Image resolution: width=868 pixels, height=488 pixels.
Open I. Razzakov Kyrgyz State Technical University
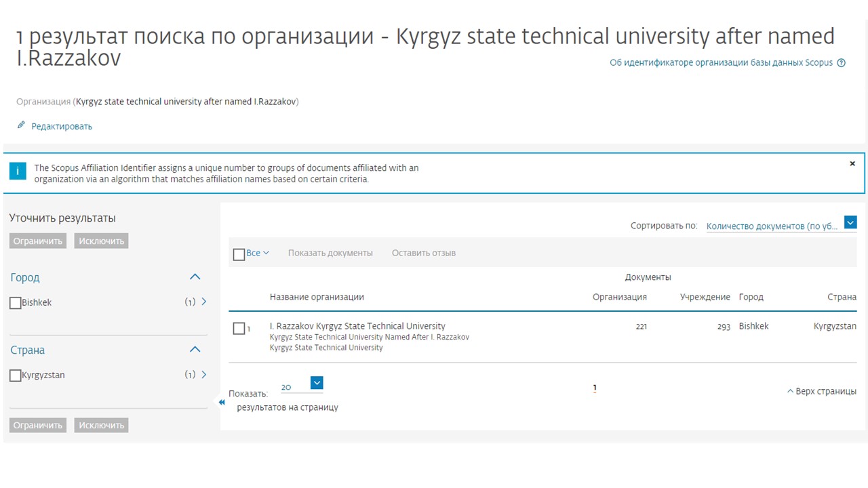coord(357,326)
